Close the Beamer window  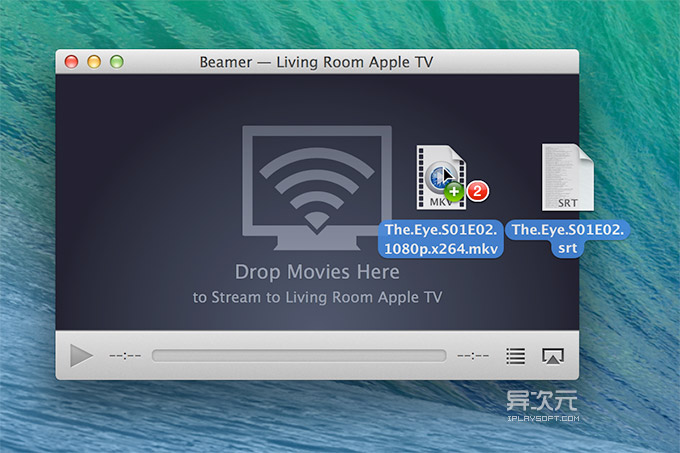click(72, 62)
